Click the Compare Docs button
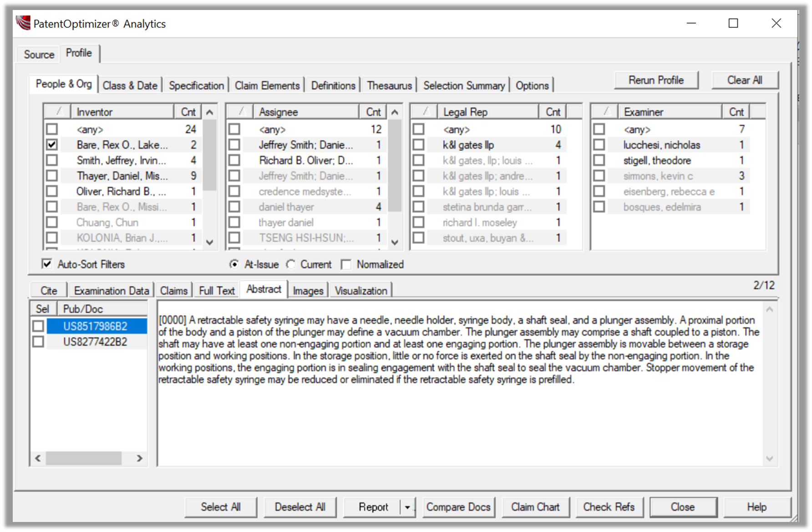 point(458,507)
